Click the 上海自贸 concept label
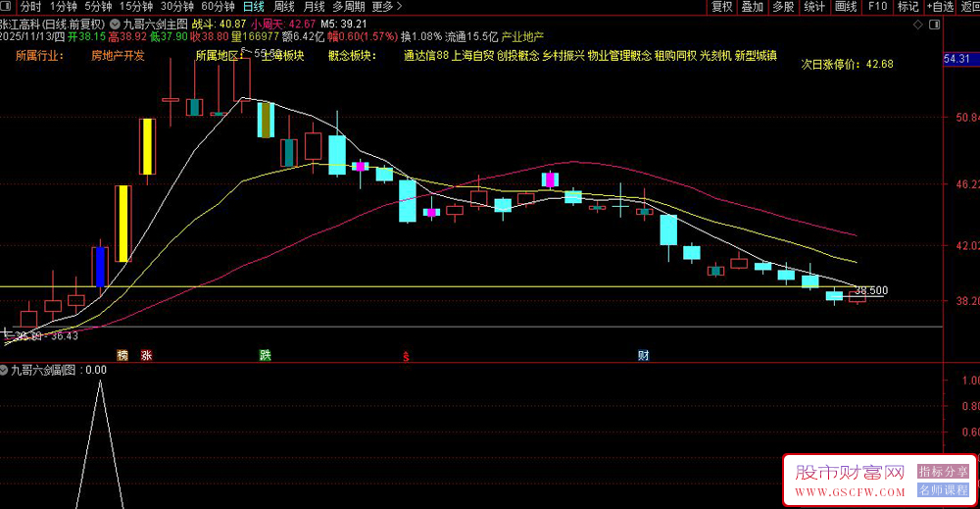The height and width of the screenshot is (509, 980). click(x=472, y=56)
